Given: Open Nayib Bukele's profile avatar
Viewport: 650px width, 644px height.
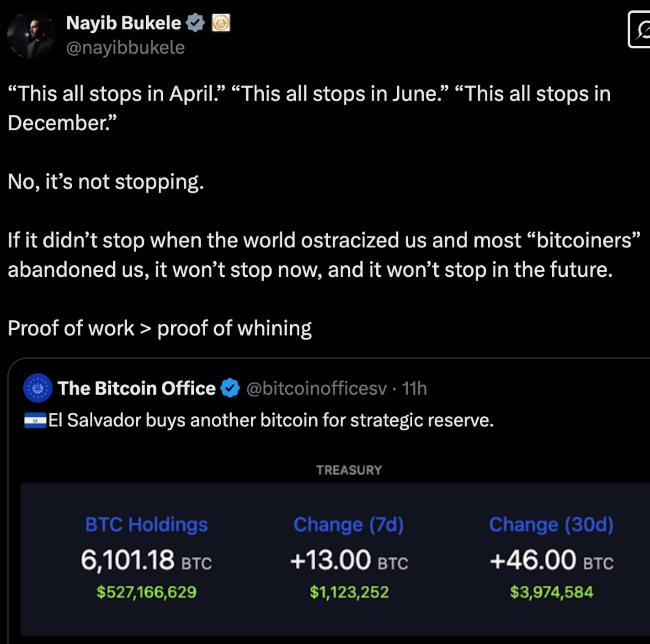Looking at the screenshot, I should tap(32, 35).
